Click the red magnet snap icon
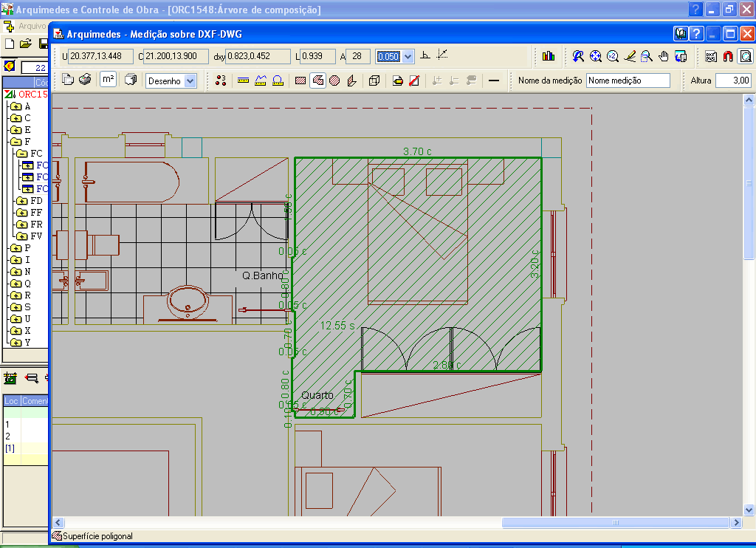The image size is (756, 548). [728, 56]
